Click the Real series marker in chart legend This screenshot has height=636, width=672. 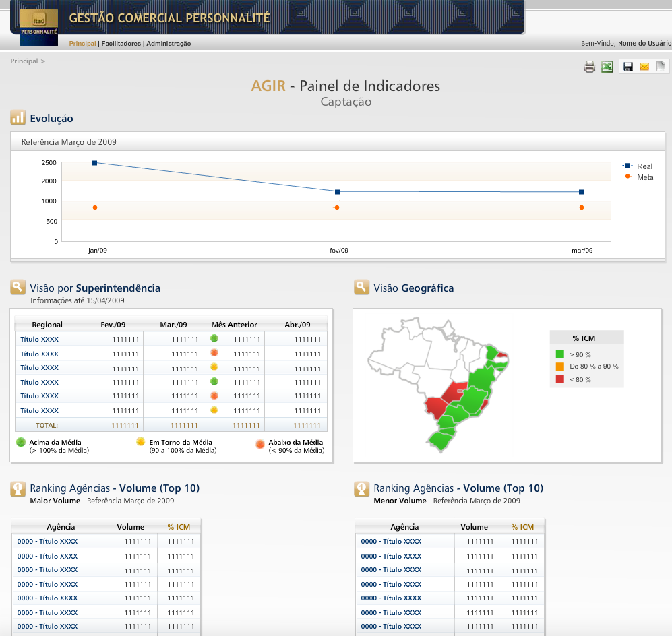click(628, 166)
